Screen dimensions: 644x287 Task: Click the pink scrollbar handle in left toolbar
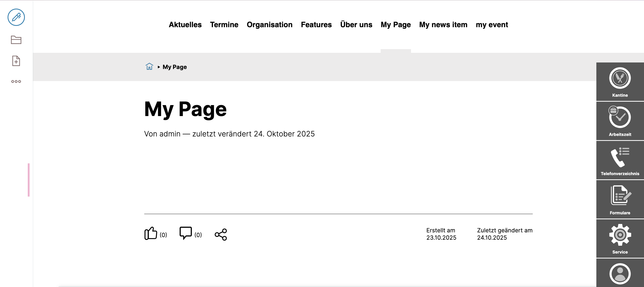[x=29, y=180]
